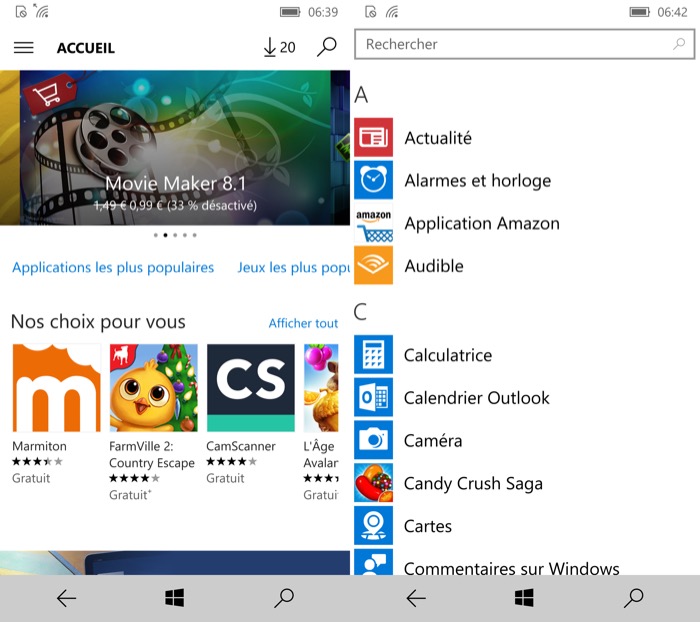Open Jeux les plus populaires link

point(293,267)
